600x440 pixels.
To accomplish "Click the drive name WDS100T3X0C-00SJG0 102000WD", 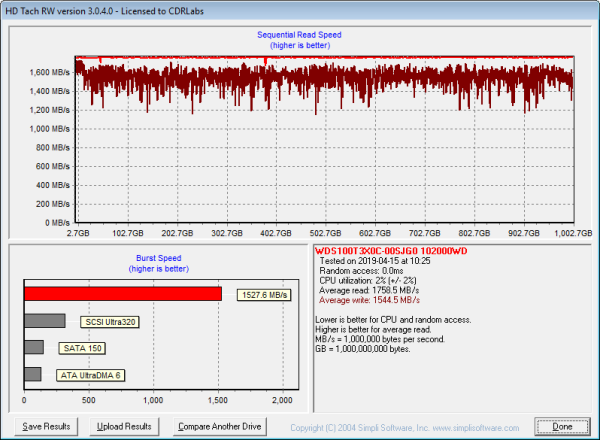I will pyautogui.click(x=391, y=251).
